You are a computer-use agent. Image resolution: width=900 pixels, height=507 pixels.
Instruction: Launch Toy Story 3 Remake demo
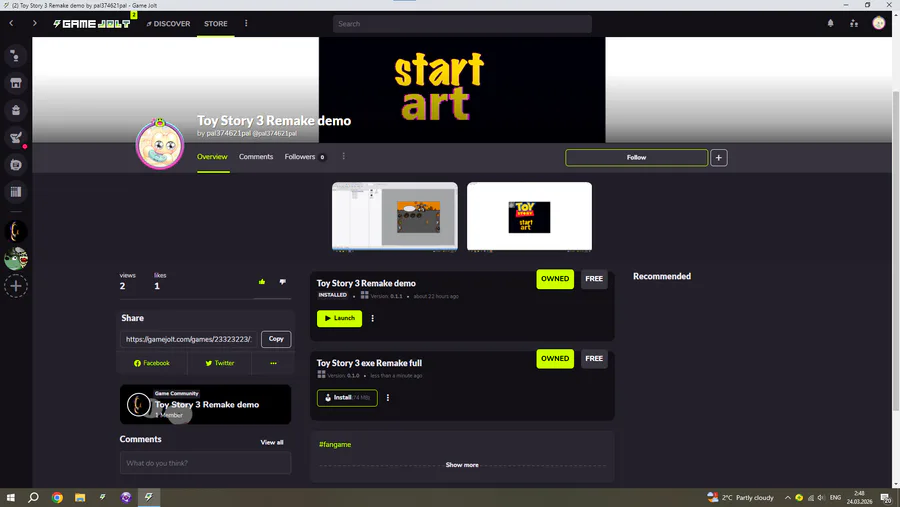click(339, 318)
